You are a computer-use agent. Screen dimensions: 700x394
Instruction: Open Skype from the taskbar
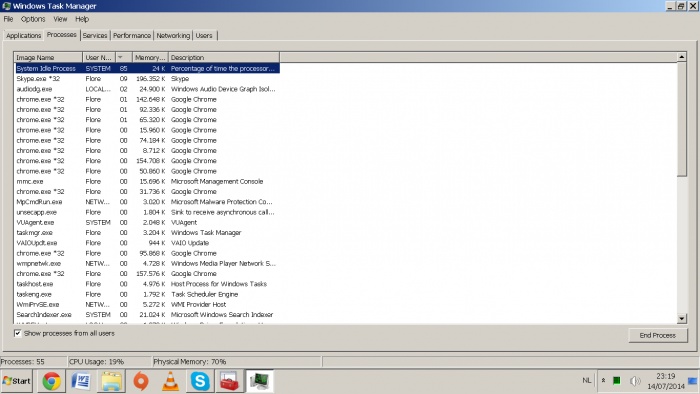(x=200, y=381)
